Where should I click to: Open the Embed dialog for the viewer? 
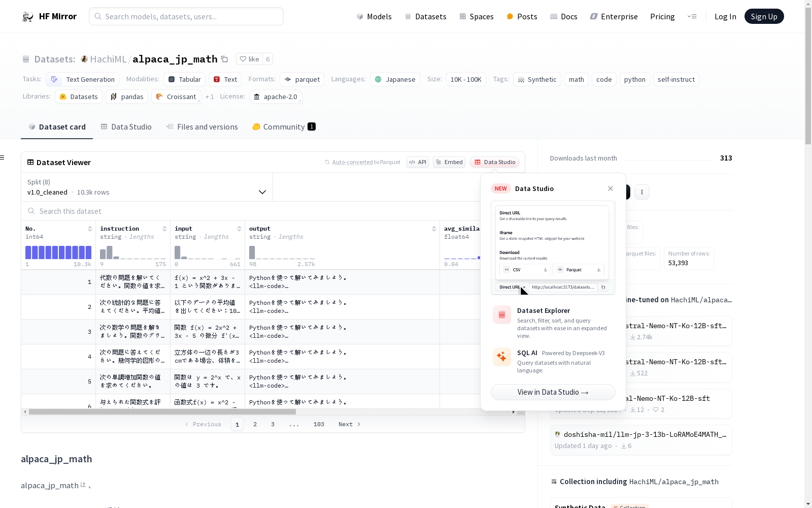point(449,162)
